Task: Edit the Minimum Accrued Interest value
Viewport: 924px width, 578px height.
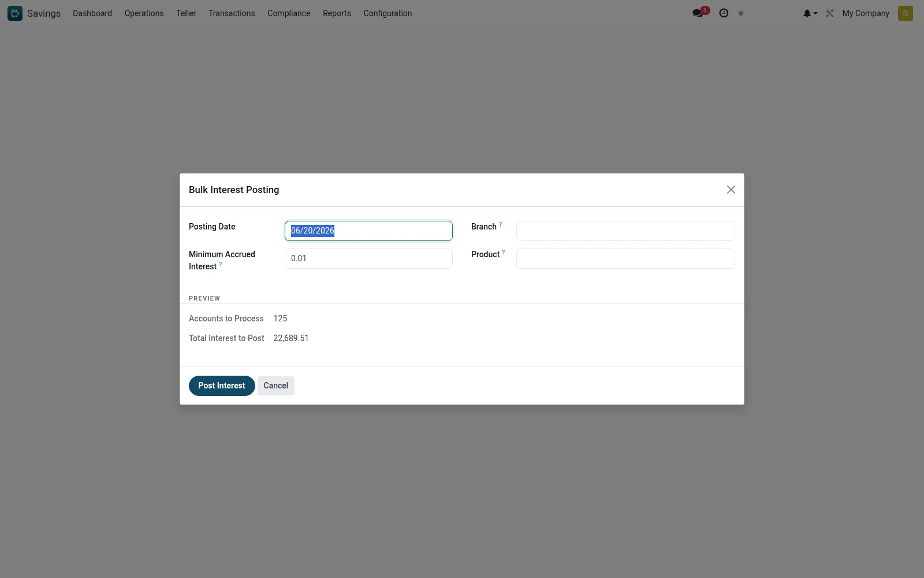Action: pos(368,258)
